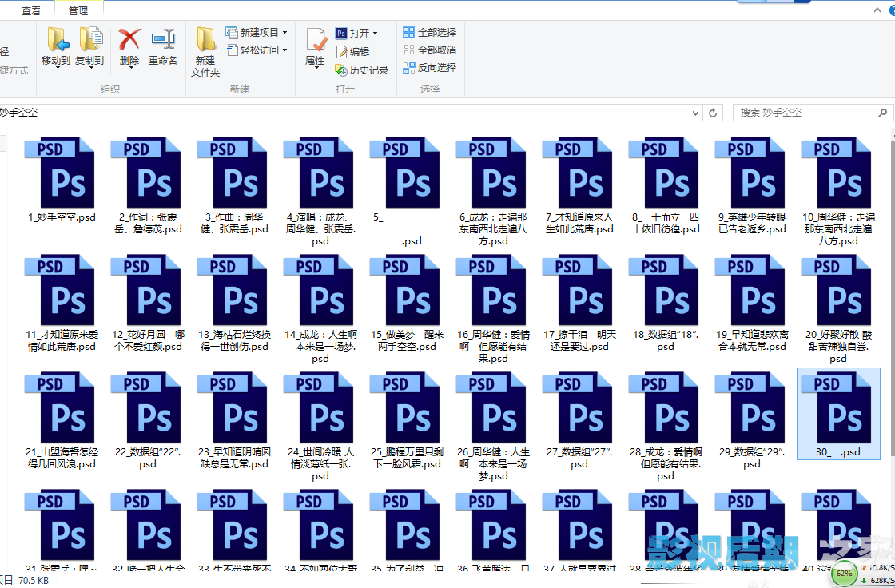The width and height of the screenshot is (895, 588).
Task: Select file 20_好聚好散 酸甜苦辣独自尝.psd
Action: [838, 308]
